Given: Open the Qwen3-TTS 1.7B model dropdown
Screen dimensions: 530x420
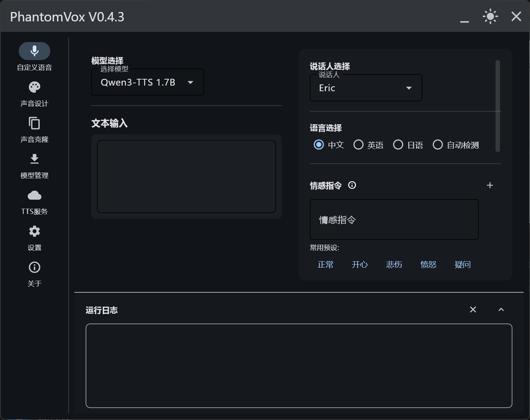Looking at the screenshot, I should [x=147, y=82].
